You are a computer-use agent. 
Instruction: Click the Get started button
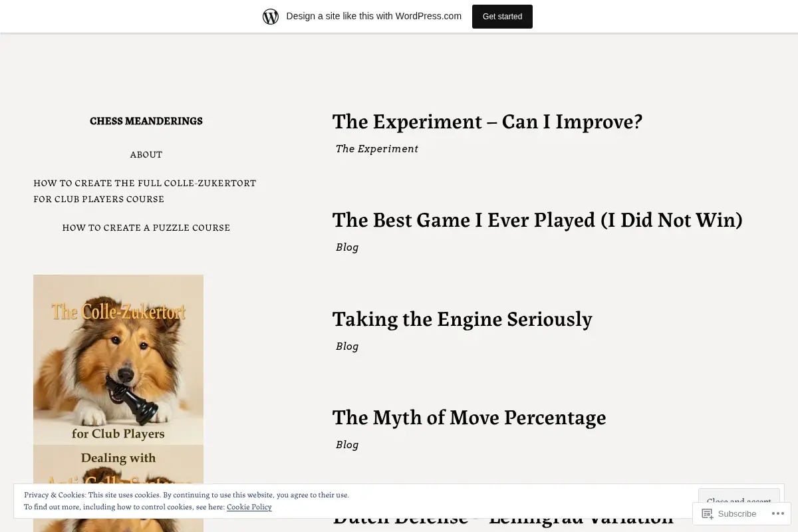pos(502,17)
